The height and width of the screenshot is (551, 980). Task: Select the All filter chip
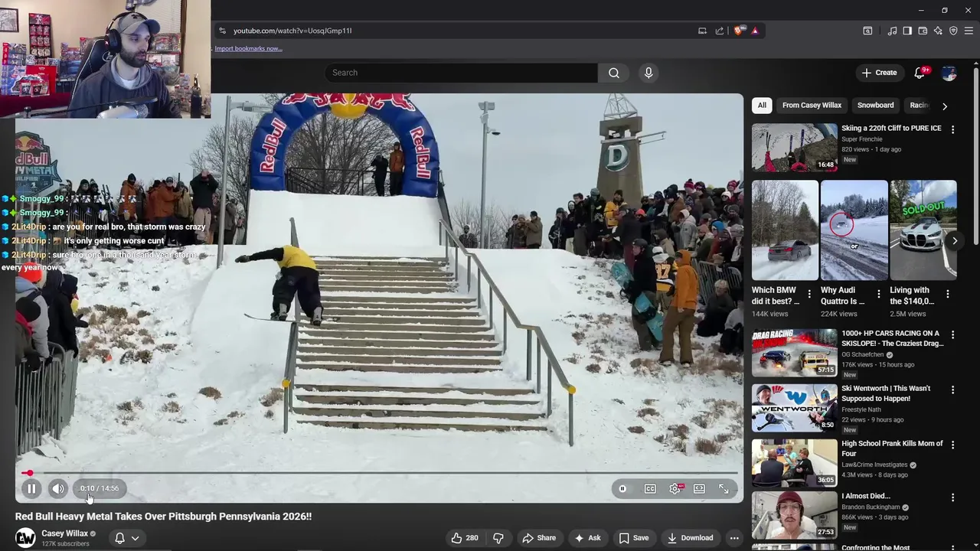point(762,106)
